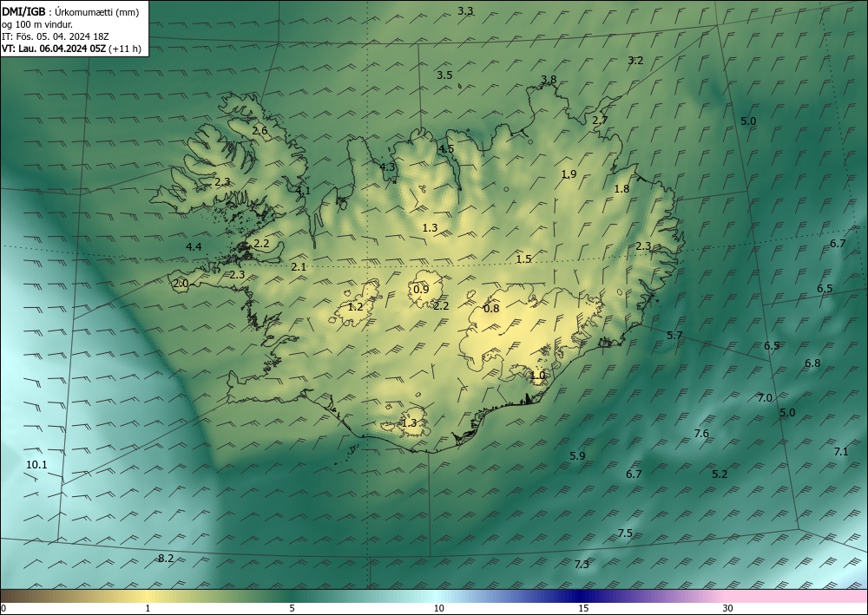Image resolution: width=868 pixels, height=615 pixels.
Task: Click the 7.6 value on the map
Action: (701, 433)
